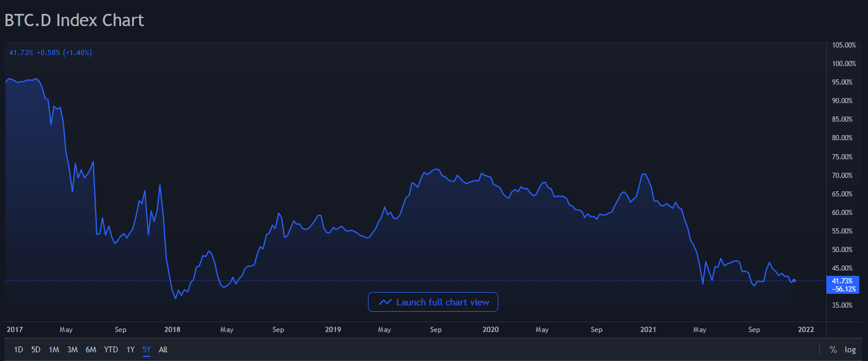Viewport: 868px width, 361px height.
Task: Toggle percent scale with % button
Action: [833, 349]
